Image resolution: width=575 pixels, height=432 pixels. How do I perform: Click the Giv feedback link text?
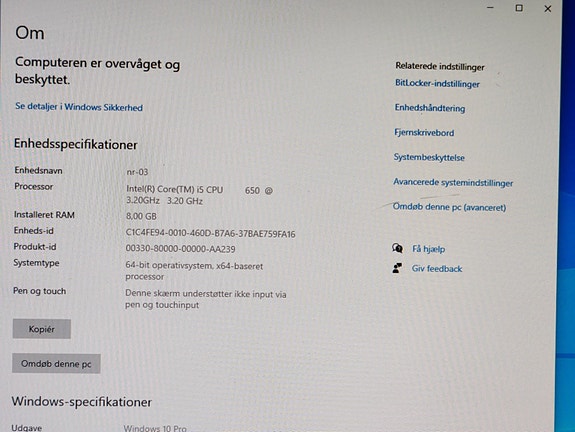tap(437, 268)
